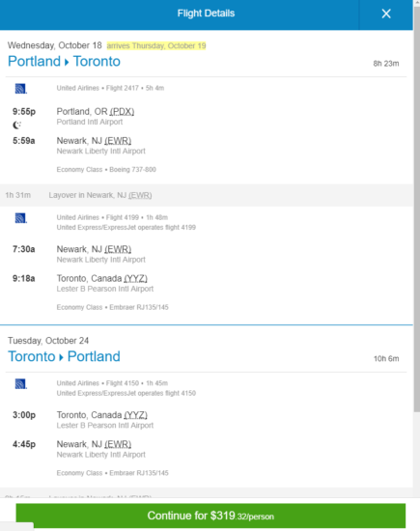Click the vertical scrollbar thumb
Screen dimensions: 420x531
416,209
